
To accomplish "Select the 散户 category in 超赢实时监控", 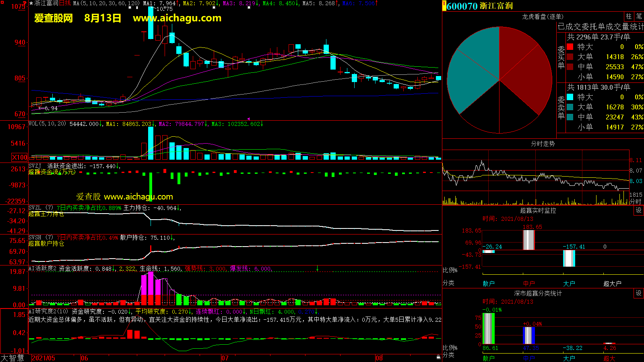I will (489, 284).
